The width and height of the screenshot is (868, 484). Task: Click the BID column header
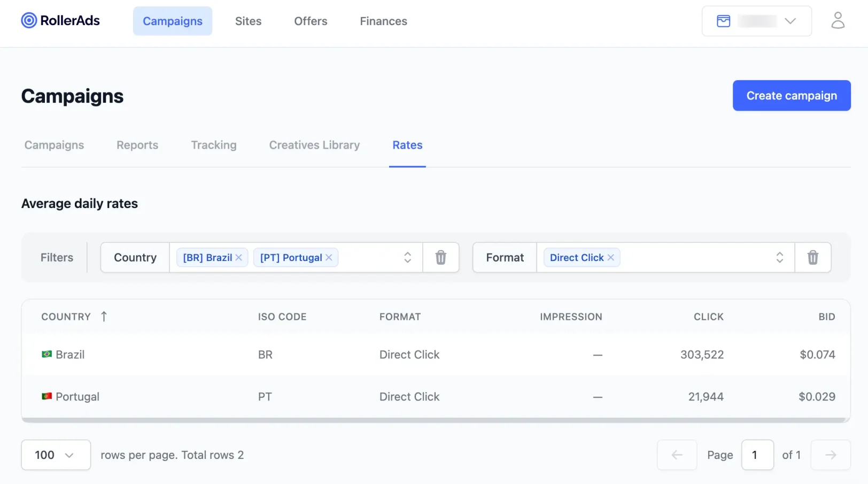[x=826, y=317]
